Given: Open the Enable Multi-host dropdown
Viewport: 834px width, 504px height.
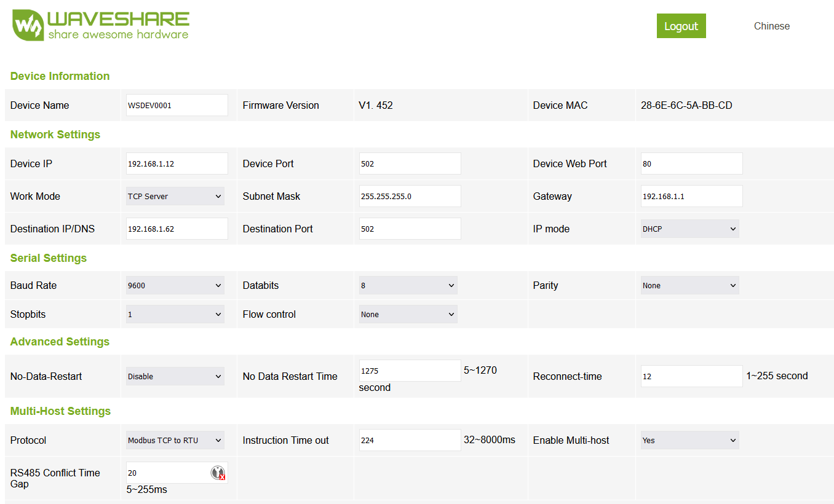Looking at the screenshot, I should point(690,440).
